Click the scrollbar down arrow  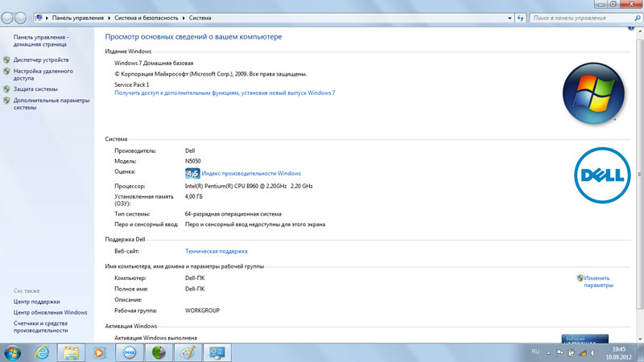[x=640, y=339]
